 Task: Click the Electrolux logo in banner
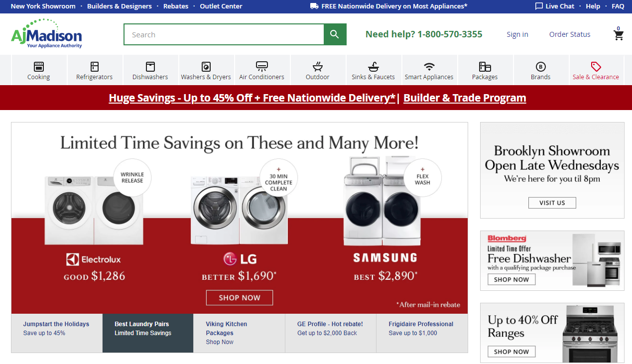(x=94, y=259)
